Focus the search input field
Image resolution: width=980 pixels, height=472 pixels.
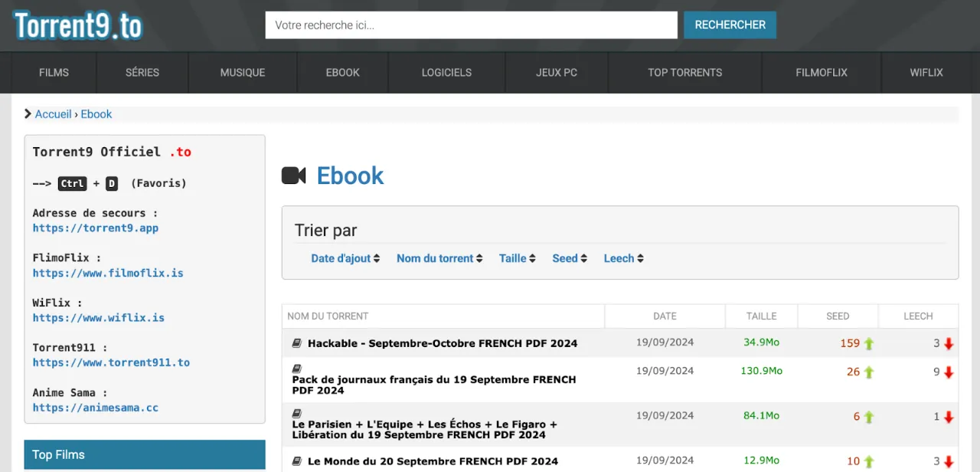(471, 25)
